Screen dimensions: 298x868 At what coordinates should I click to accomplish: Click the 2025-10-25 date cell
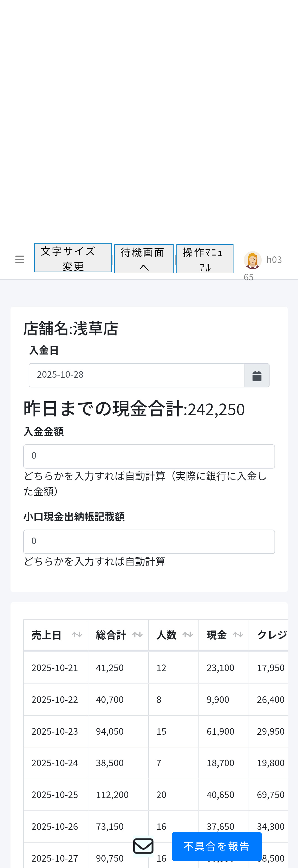[54, 795]
